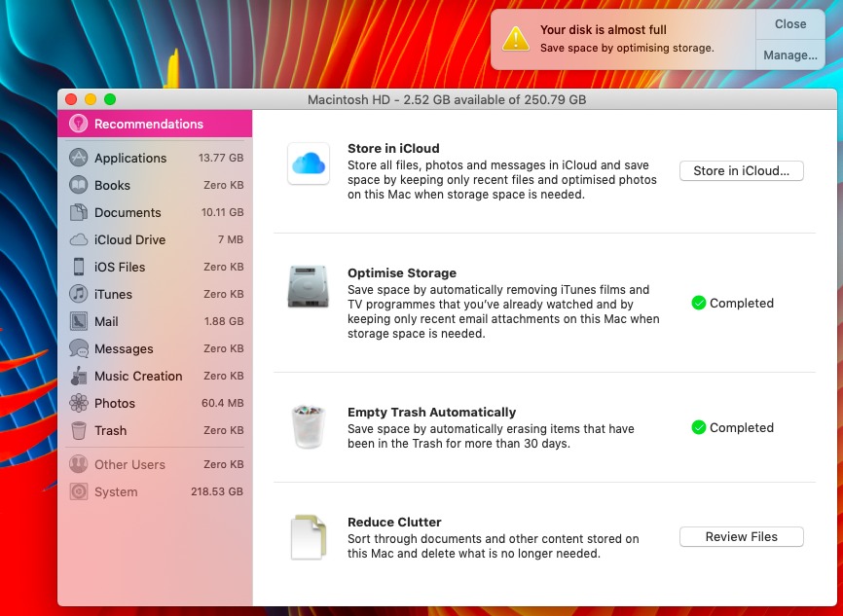843x616 pixels.
Task: Click the Optimise Storage heading
Action: [x=402, y=273]
